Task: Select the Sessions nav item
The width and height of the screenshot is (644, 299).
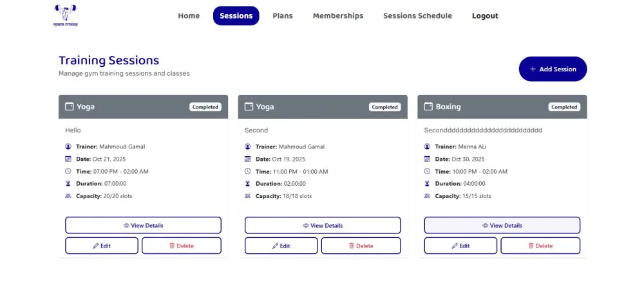Action: pos(236,16)
